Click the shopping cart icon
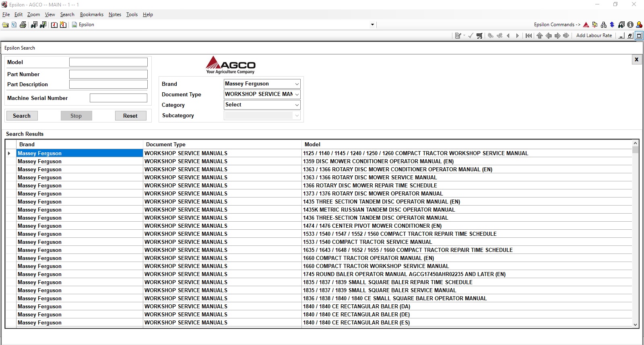The image size is (644, 345). coord(479,35)
